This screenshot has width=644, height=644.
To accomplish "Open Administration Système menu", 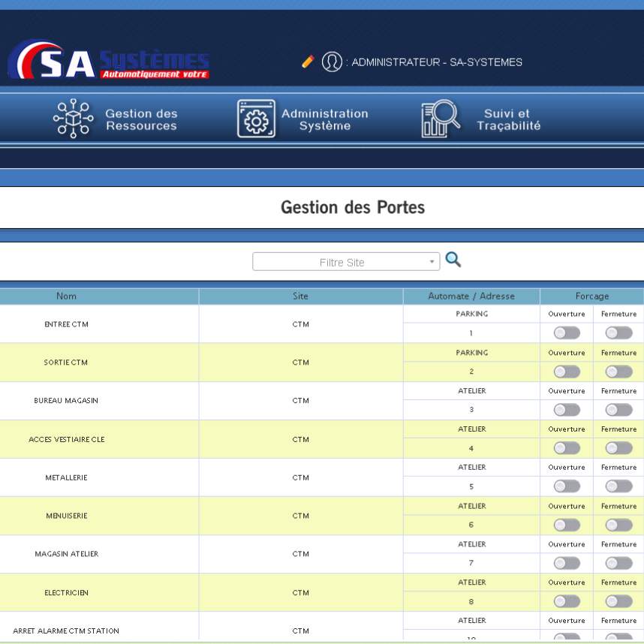I will (x=324, y=119).
